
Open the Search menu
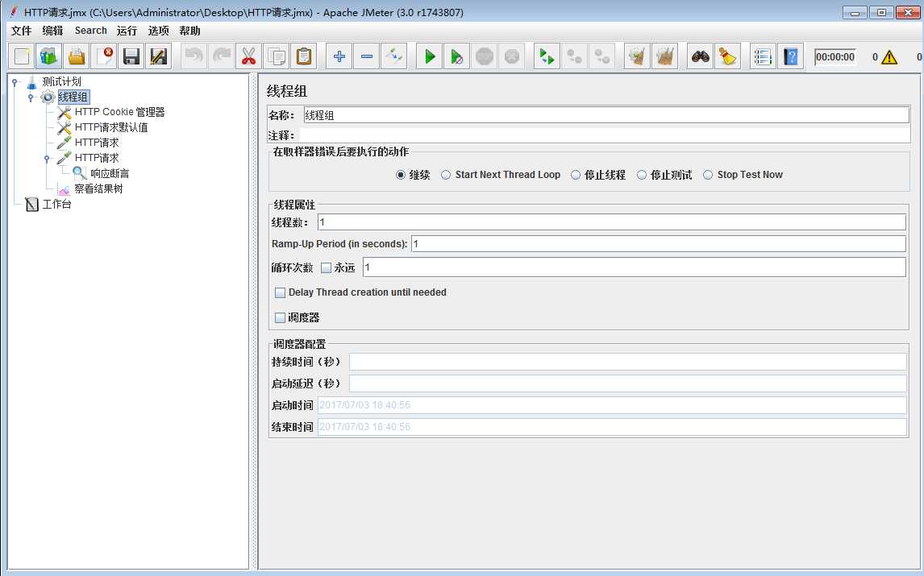point(91,31)
